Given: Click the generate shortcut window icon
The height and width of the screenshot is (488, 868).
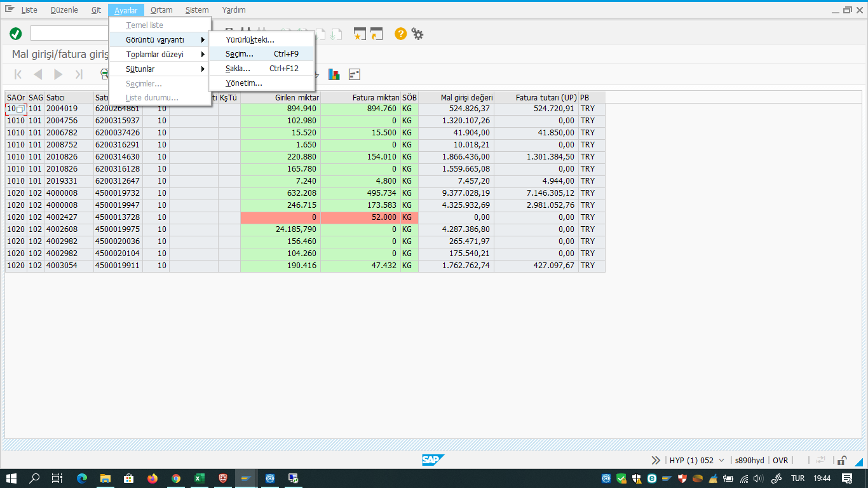Looking at the screenshot, I should click(x=377, y=34).
